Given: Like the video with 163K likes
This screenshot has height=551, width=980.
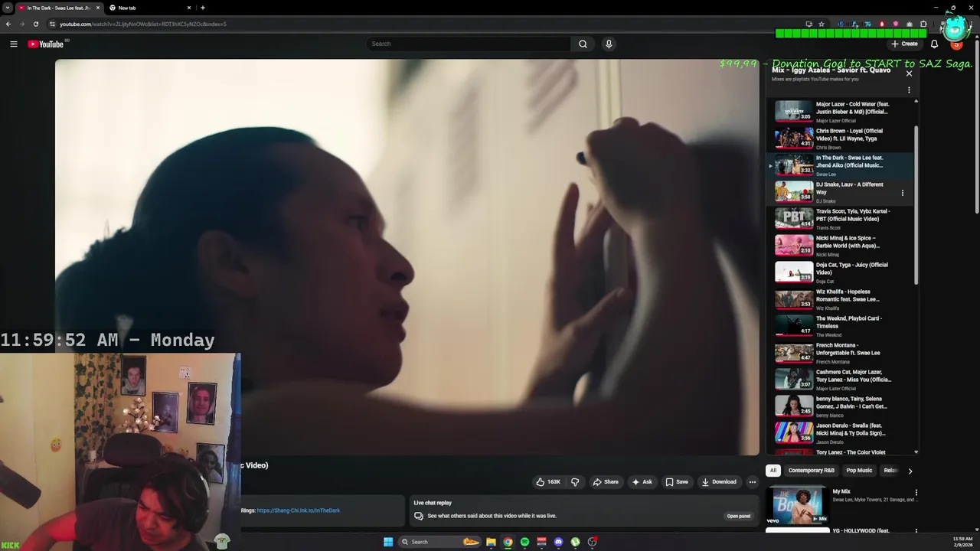Looking at the screenshot, I should (548, 482).
